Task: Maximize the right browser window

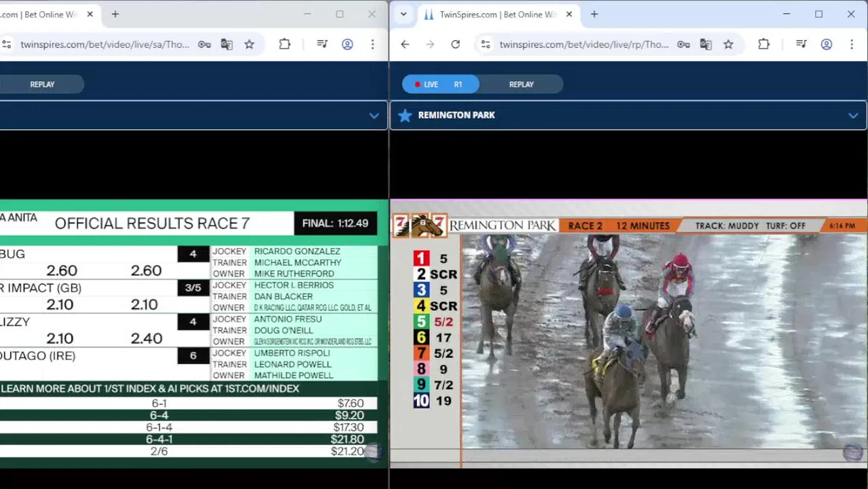Action: pyautogui.click(x=818, y=14)
